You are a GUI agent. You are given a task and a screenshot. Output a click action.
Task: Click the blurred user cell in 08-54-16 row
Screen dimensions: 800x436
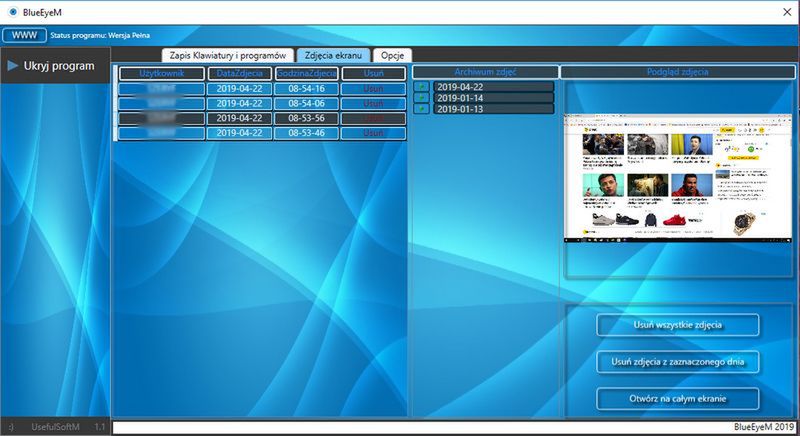click(x=162, y=89)
